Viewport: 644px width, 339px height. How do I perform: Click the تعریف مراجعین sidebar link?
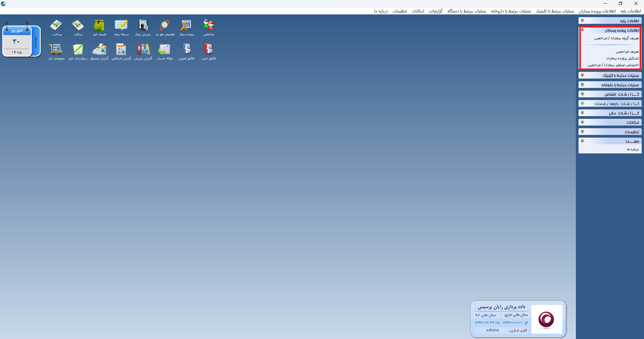(627, 52)
